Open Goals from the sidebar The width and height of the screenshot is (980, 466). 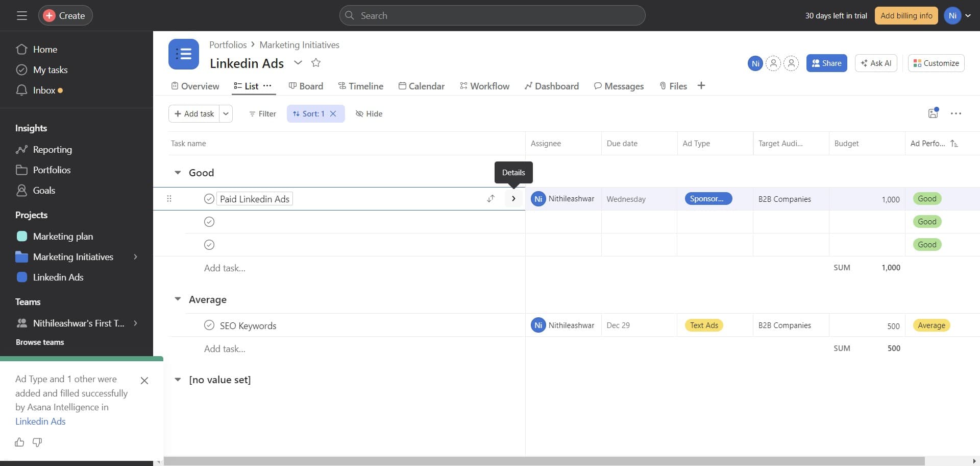(44, 190)
